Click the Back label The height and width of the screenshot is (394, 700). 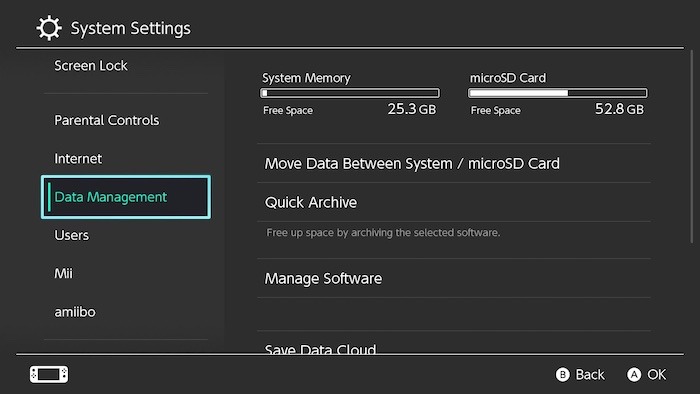tap(590, 374)
